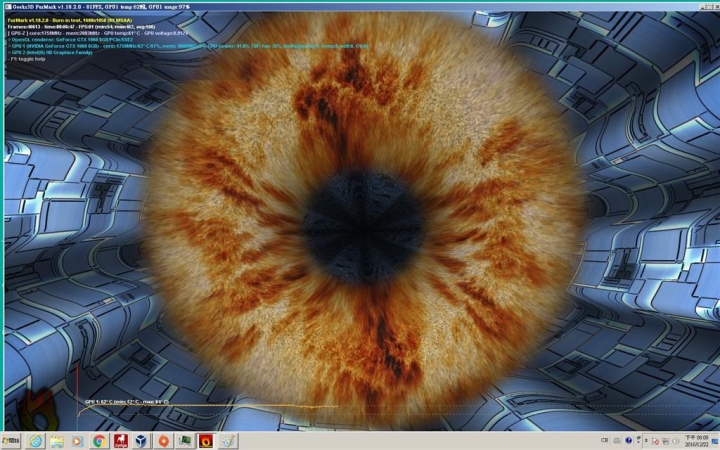Viewport: 720px width, 450px height.
Task: Launch Internet Explorer from taskbar
Action: tap(36, 441)
